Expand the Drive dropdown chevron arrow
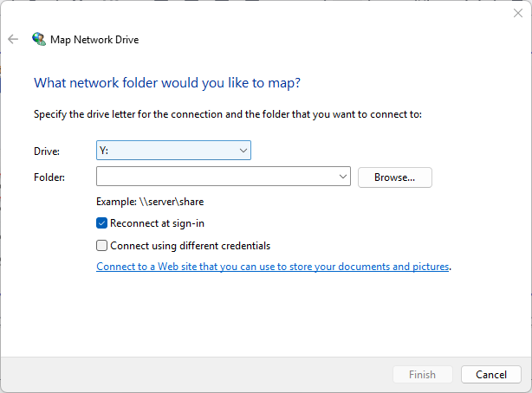Screen dimensions: 532x393 click(x=243, y=151)
